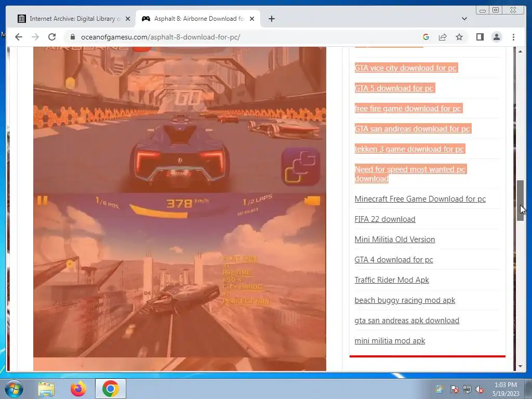This screenshot has width=532, height=399.
Task: Open the network status tray icon
Action: (467, 389)
